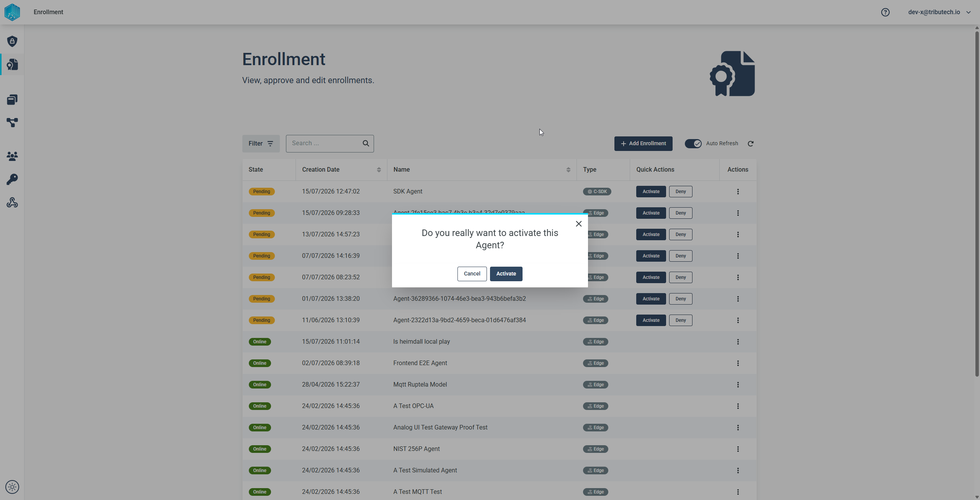Click the Pending badge of SDK Agent
Image resolution: width=980 pixels, height=500 pixels.
[x=261, y=192]
